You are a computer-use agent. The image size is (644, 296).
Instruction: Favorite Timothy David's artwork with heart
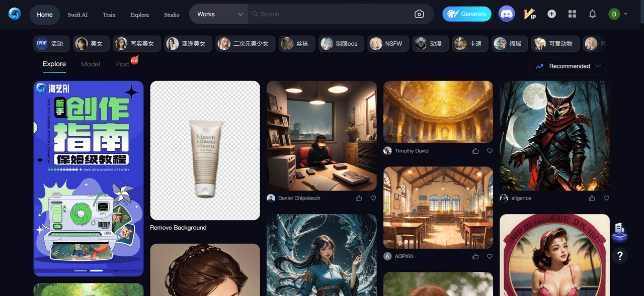tap(490, 151)
